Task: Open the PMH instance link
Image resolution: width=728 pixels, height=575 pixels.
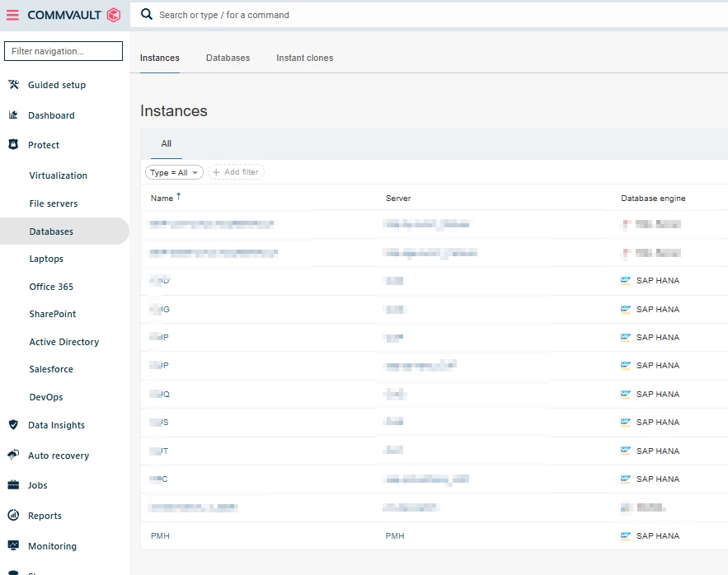Action: pyautogui.click(x=160, y=536)
